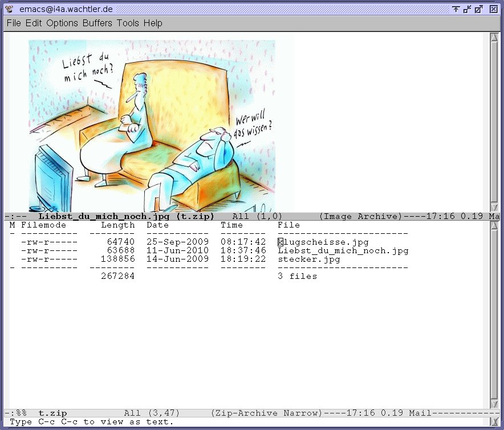Open the File menu
The height and width of the screenshot is (430, 504).
14,23
